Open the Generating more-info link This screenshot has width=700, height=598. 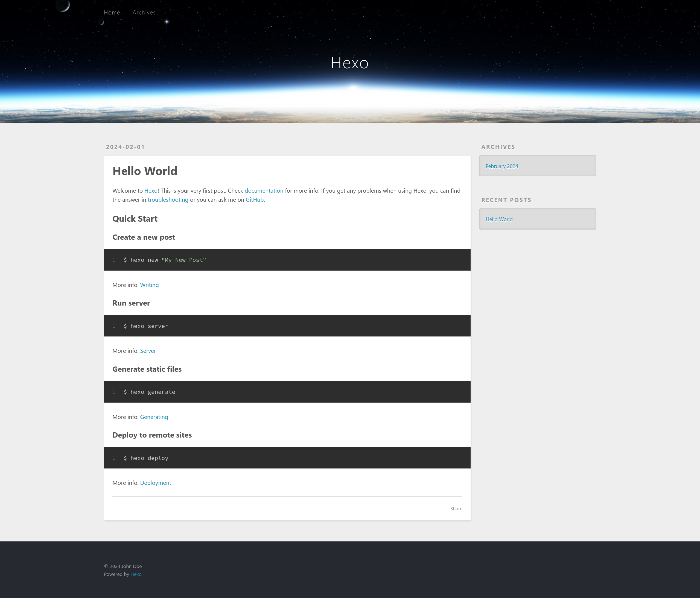tap(154, 417)
